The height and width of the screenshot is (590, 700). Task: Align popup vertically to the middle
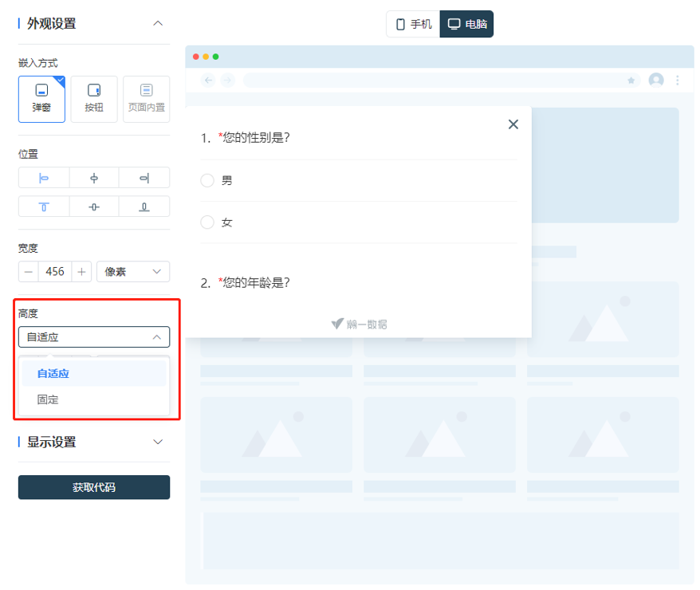[94, 206]
